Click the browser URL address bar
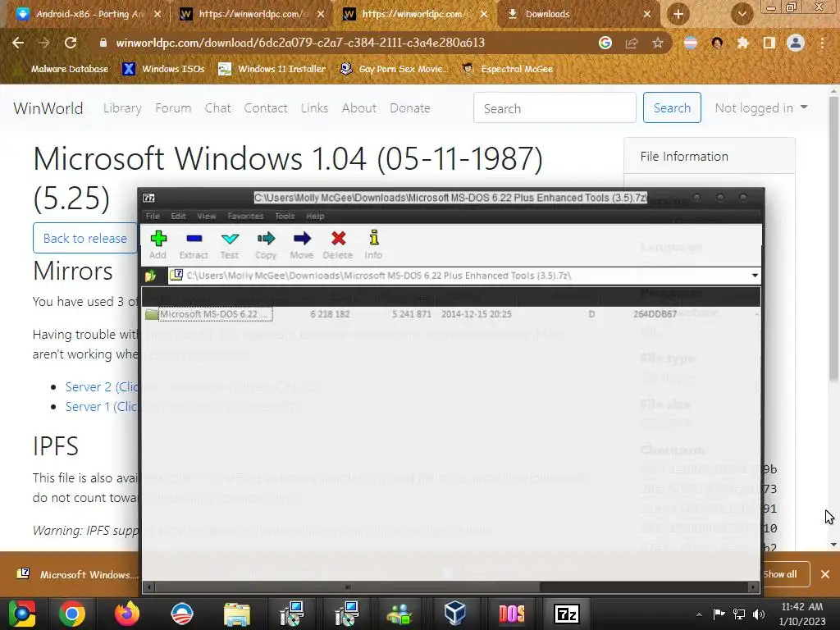The image size is (840, 630). coord(343,43)
